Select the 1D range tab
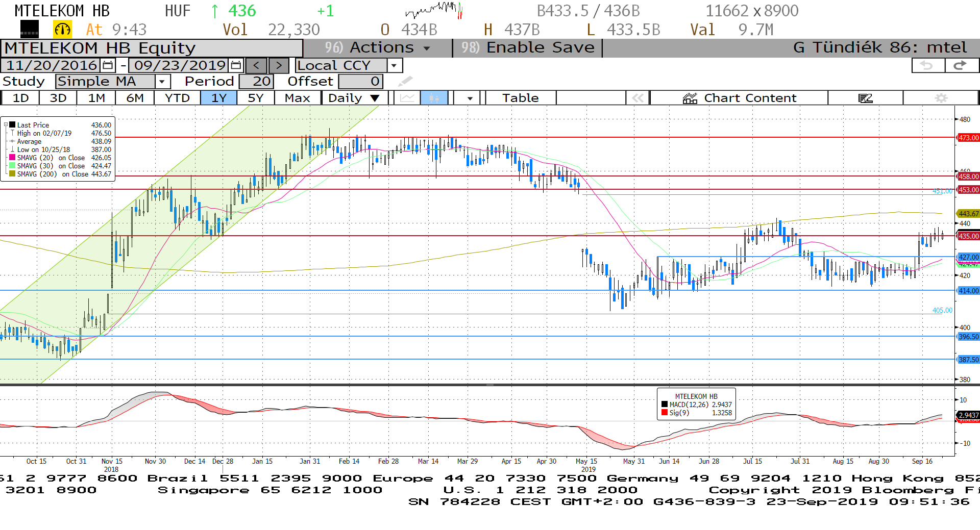The width and height of the screenshot is (980, 530). click(20, 98)
